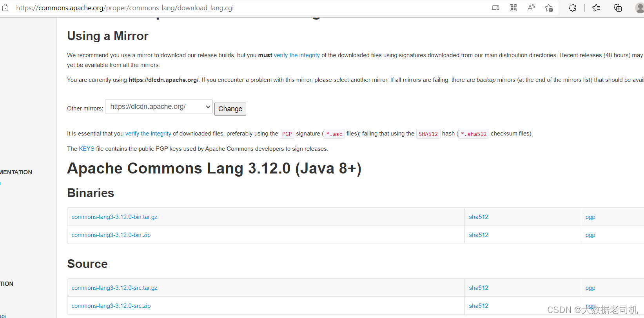This screenshot has width=644, height=318.
Task: Open the Favorites list icon
Action: click(x=596, y=8)
